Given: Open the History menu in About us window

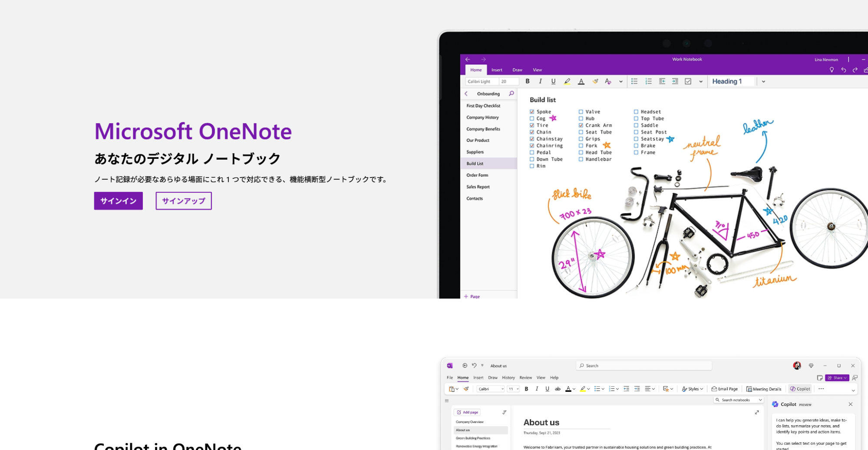Looking at the screenshot, I should click(x=508, y=378).
